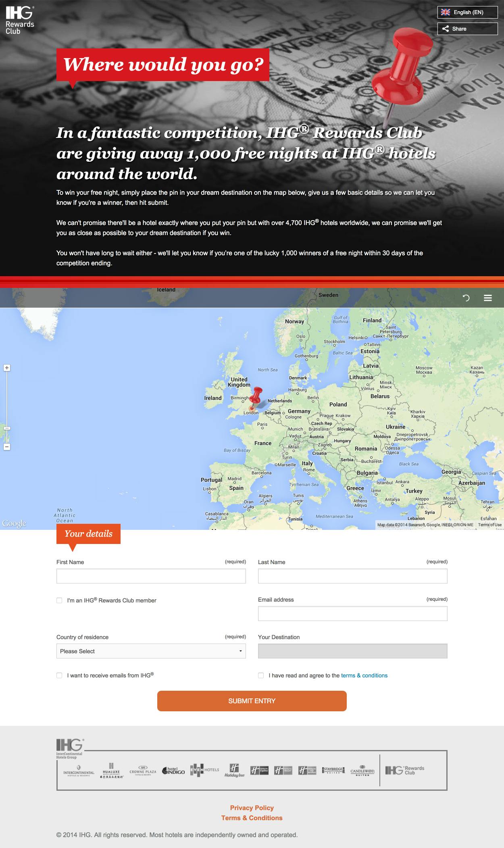The height and width of the screenshot is (848, 504).
Task: Click the Share button
Action: (468, 29)
